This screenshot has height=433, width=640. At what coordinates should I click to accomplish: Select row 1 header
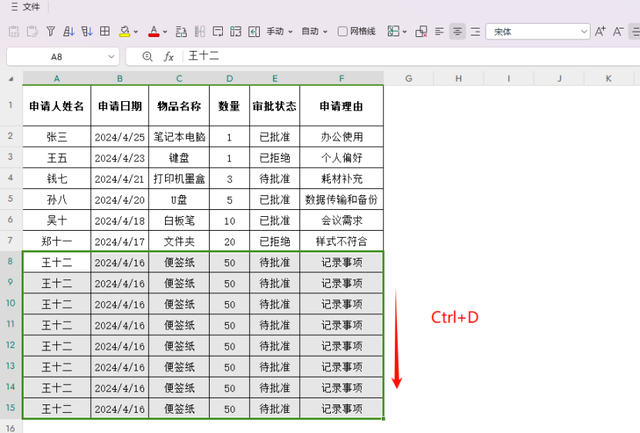click(11, 105)
